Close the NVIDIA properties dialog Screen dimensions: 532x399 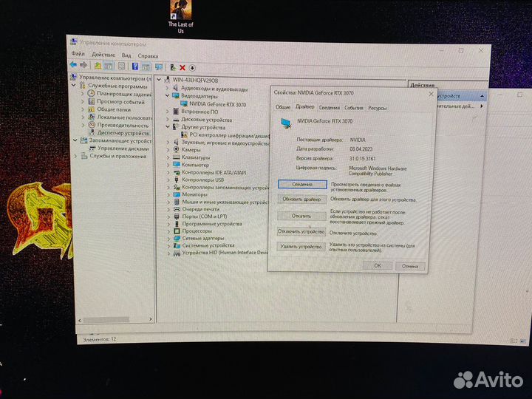click(431, 94)
